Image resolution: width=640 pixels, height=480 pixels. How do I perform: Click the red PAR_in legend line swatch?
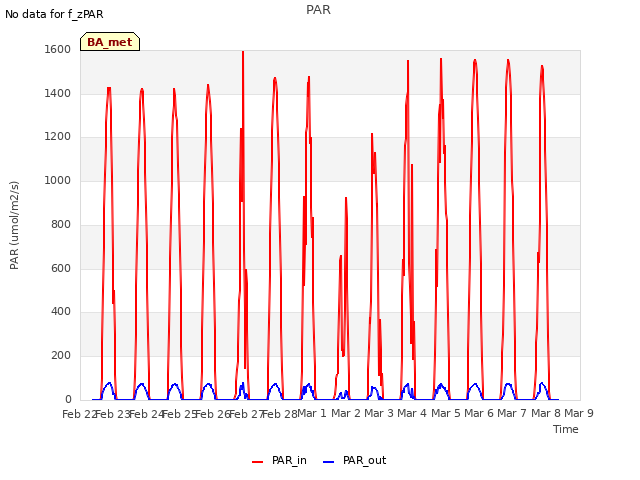258,462
